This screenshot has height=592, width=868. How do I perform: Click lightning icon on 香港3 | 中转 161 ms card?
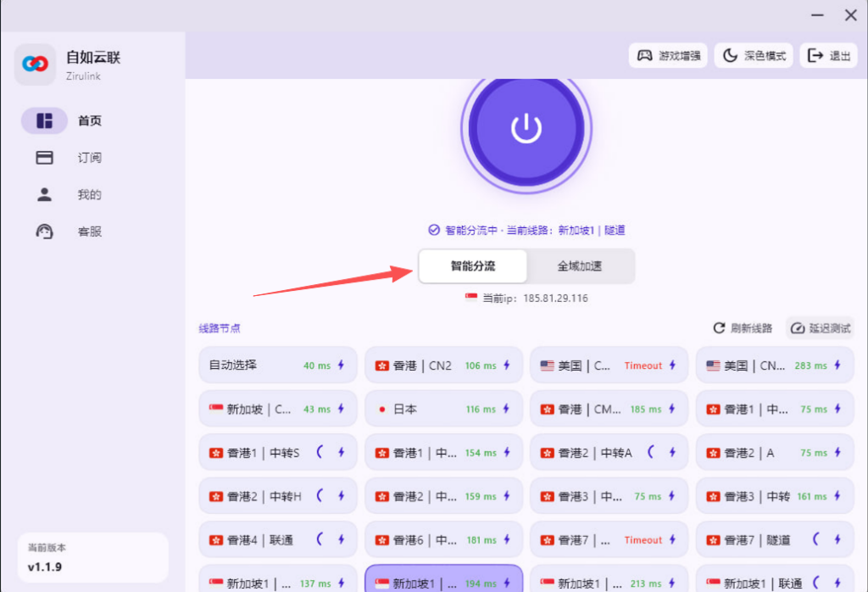coord(837,495)
